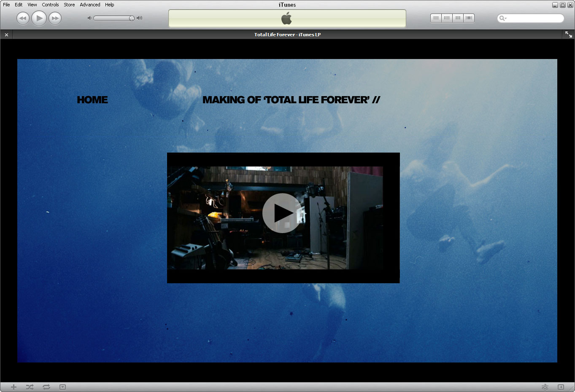Open the Advanced menu
This screenshot has height=392, width=575.
(x=90, y=5)
